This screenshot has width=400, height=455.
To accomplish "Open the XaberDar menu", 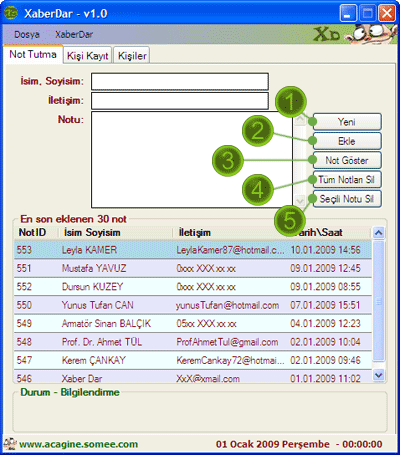I will pos(74,34).
